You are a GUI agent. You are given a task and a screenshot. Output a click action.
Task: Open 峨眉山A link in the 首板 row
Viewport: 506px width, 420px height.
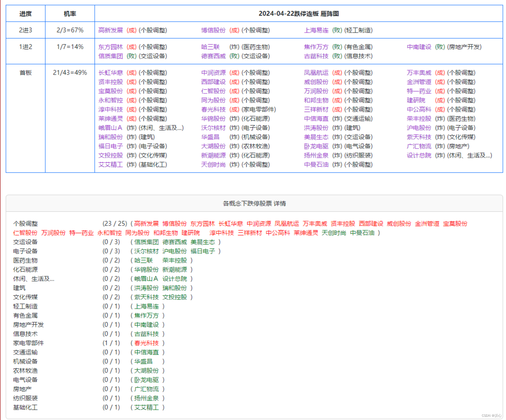(x=110, y=128)
